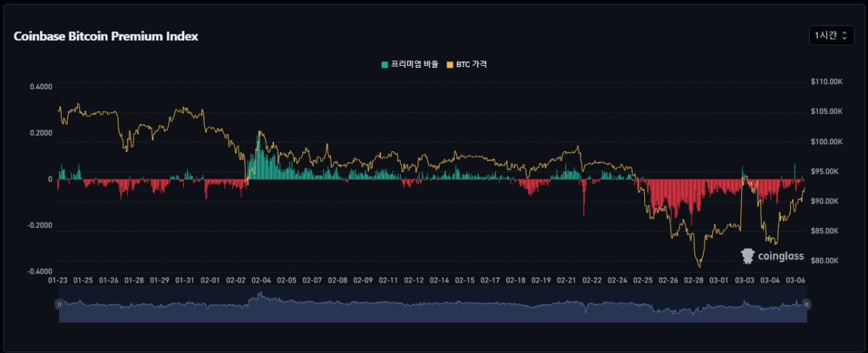
Task: Click the 01-23 date axis label
Action: [58, 280]
